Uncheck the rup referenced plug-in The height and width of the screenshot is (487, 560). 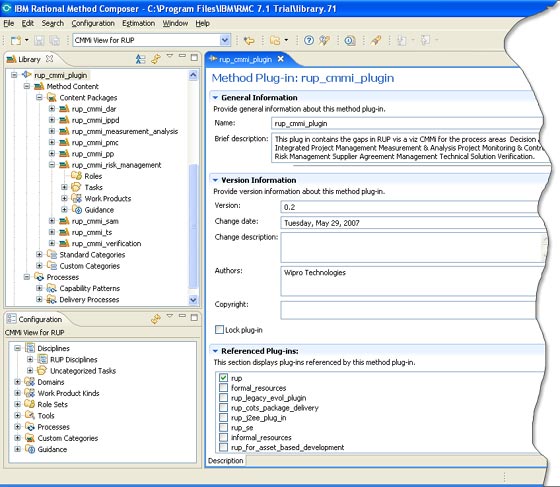click(x=224, y=378)
